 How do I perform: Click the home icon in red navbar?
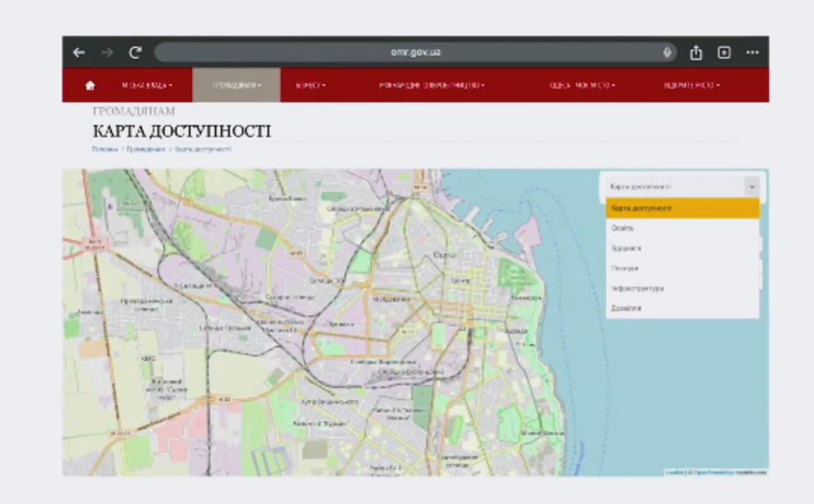pyautogui.click(x=90, y=85)
